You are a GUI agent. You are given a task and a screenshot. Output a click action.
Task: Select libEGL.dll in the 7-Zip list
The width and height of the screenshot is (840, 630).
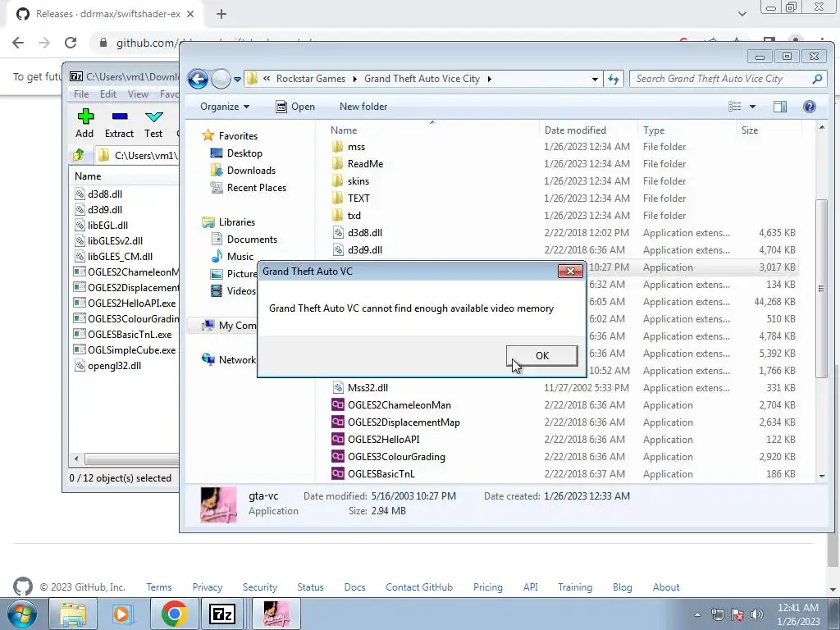(107, 226)
